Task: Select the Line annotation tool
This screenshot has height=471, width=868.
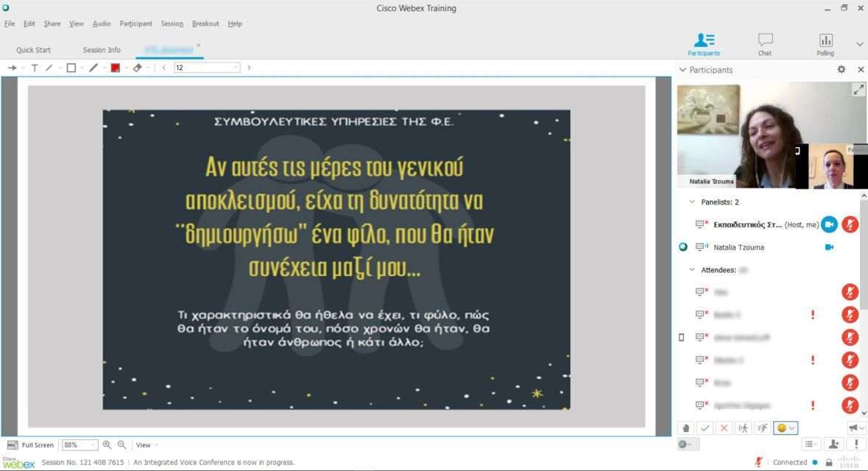Action: [x=49, y=68]
